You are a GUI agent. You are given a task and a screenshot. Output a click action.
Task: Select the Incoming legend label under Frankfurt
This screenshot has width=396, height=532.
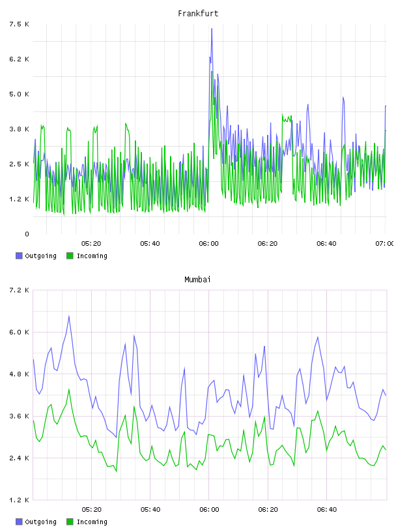click(x=92, y=256)
